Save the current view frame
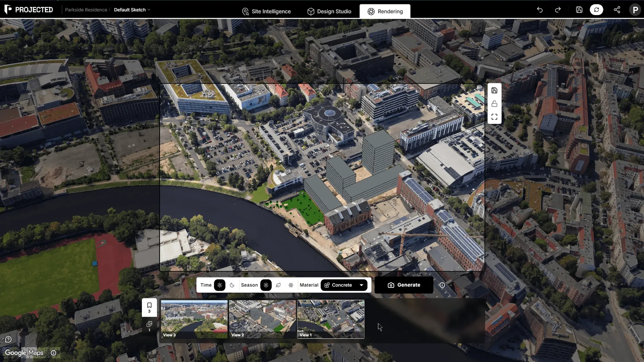Image resolution: width=644 pixels, height=362 pixels. click(494, 90)
